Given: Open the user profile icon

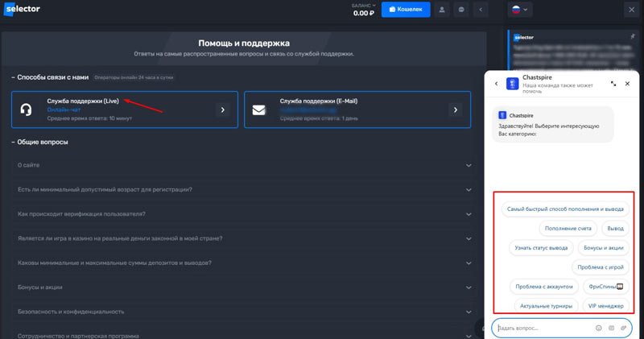Looking at the screenshot, I should point(442,10).
